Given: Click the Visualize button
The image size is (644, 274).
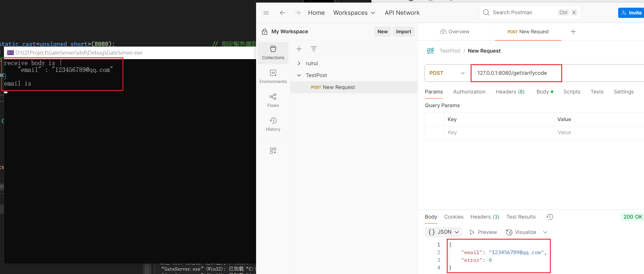Looking at the screenshot, I should tap(521, 232).
